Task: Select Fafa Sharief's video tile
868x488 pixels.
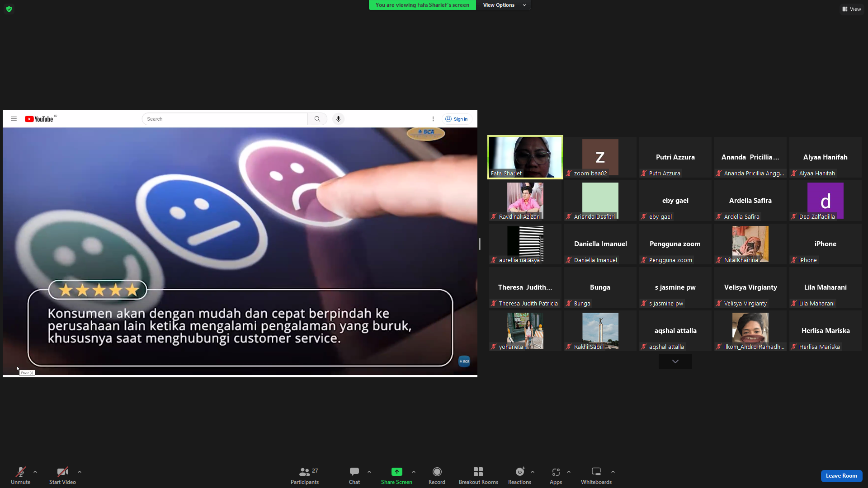Action: pyautogui.click(x=525, y=157)
